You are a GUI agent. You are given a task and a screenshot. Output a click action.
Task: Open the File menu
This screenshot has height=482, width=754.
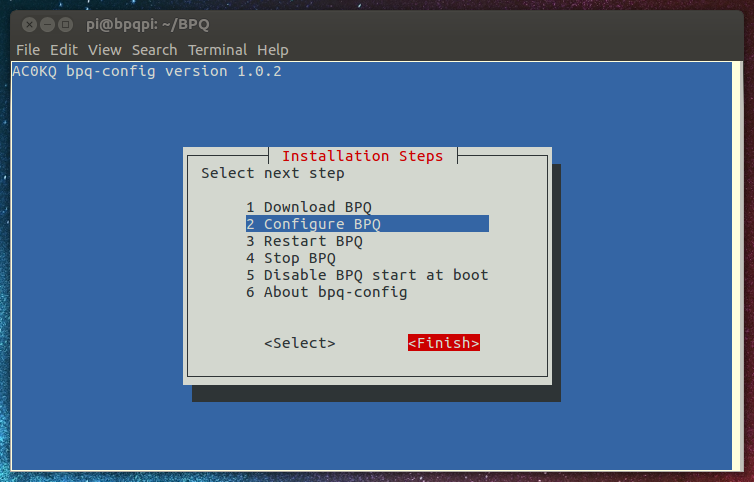point(28,50)
